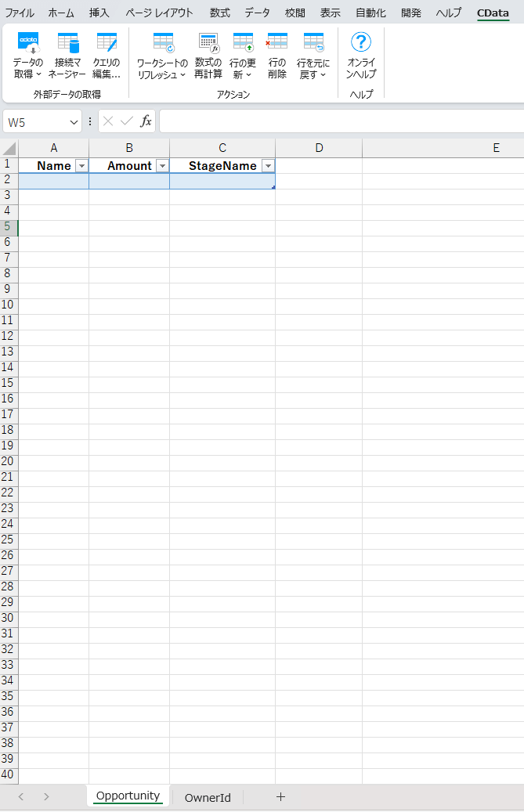Click next sheet navigation arrow
Image resolution: width=524 pixels, height=812 pixels.
pyautogui.click(x=46, y=797)
